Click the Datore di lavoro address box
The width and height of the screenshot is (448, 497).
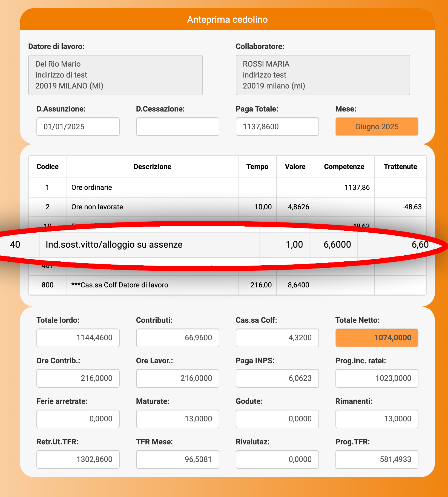(115, 75)
